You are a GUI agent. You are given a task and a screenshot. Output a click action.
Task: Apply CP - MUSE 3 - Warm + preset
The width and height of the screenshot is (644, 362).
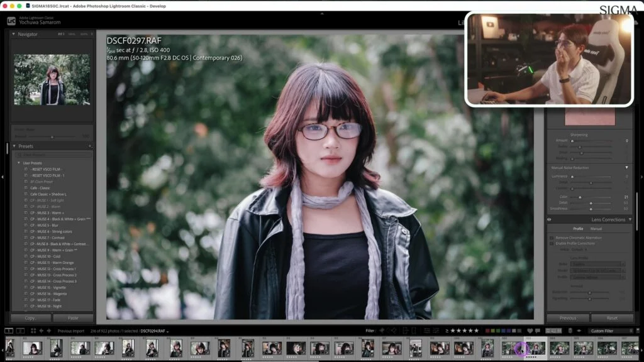tap(47, 213)
